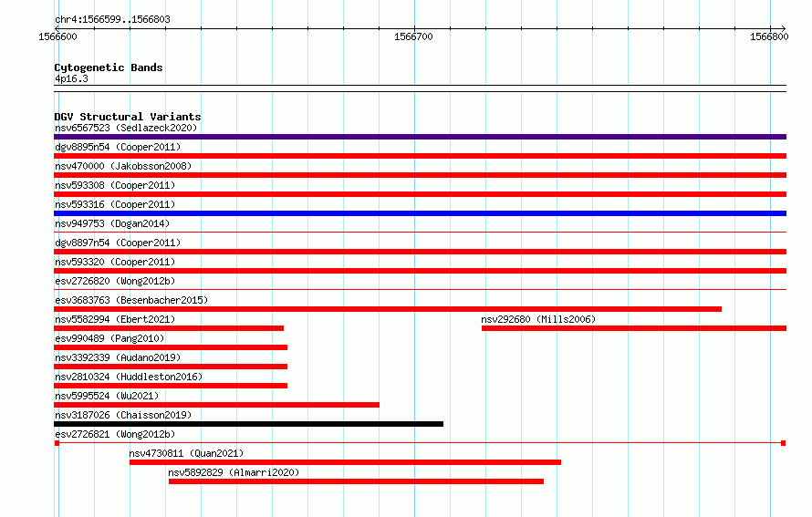Click the red nsv292680 variant bar

pos(634,328)
